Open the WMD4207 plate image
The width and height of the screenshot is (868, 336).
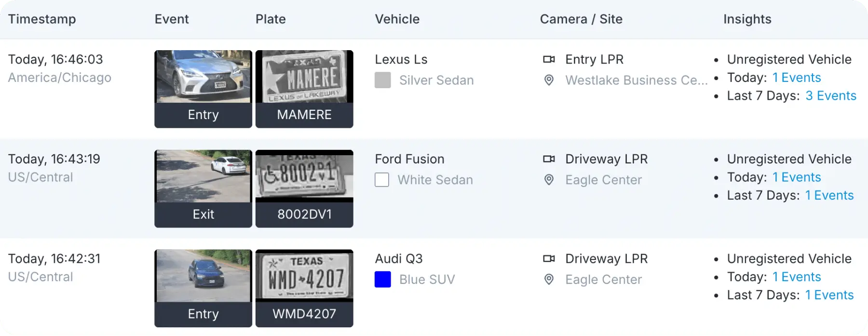304,276
